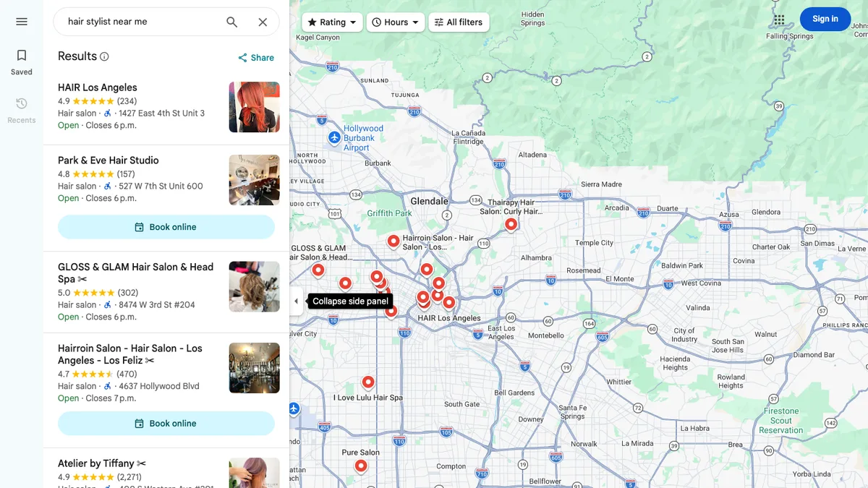Collapse the side panel arrow
868x488 pixels.
click(x=296, y=301)
